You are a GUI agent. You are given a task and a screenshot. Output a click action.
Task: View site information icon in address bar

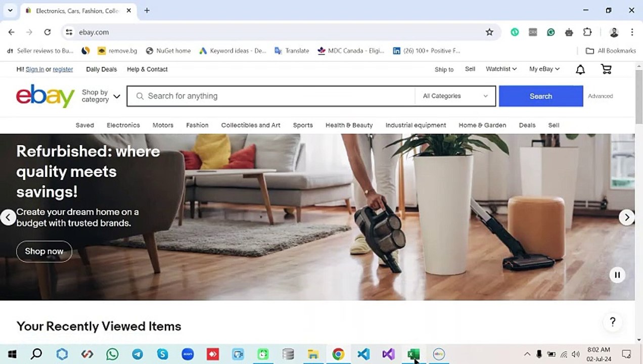[x=69, y=32]
